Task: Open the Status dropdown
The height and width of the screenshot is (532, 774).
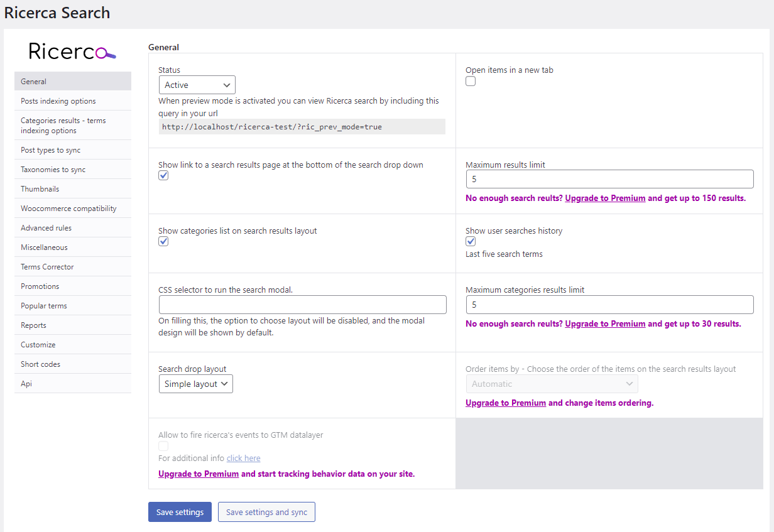Action: point(197,85)
